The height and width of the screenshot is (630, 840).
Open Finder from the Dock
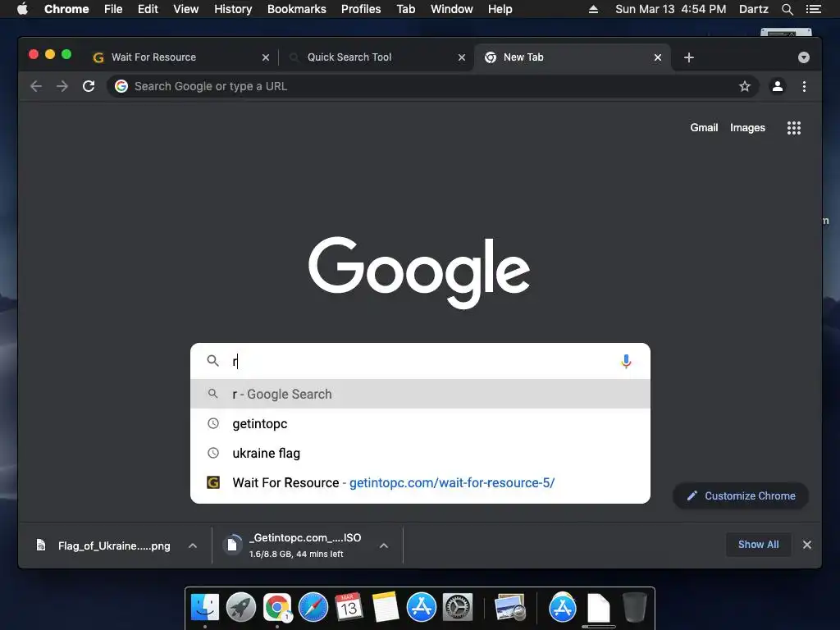[205, 608]
